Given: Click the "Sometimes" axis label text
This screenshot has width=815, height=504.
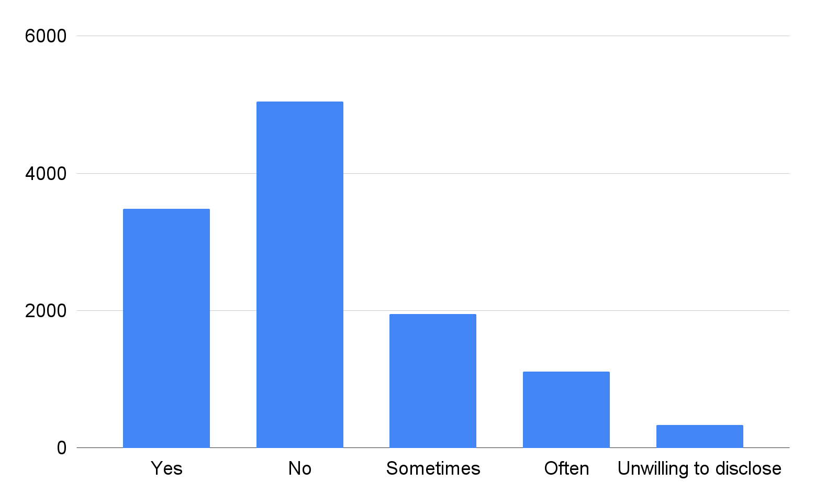Looking at the screenshot, I should click(433, 468).
